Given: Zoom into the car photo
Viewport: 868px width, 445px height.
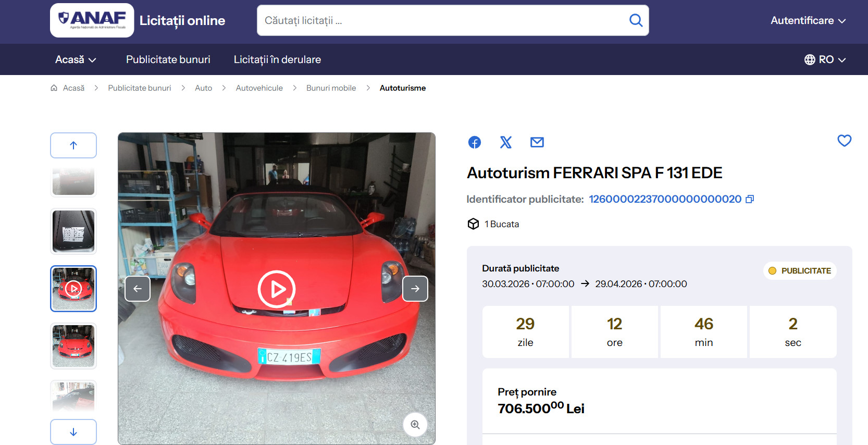Looking at the screenshot, I should 415,425.
